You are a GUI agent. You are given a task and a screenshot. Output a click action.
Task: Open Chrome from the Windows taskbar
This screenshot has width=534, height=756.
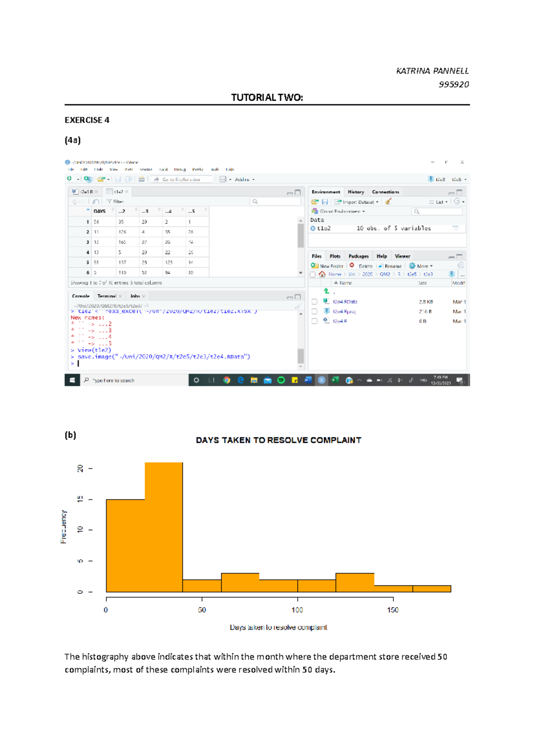(x=227, y=380)
